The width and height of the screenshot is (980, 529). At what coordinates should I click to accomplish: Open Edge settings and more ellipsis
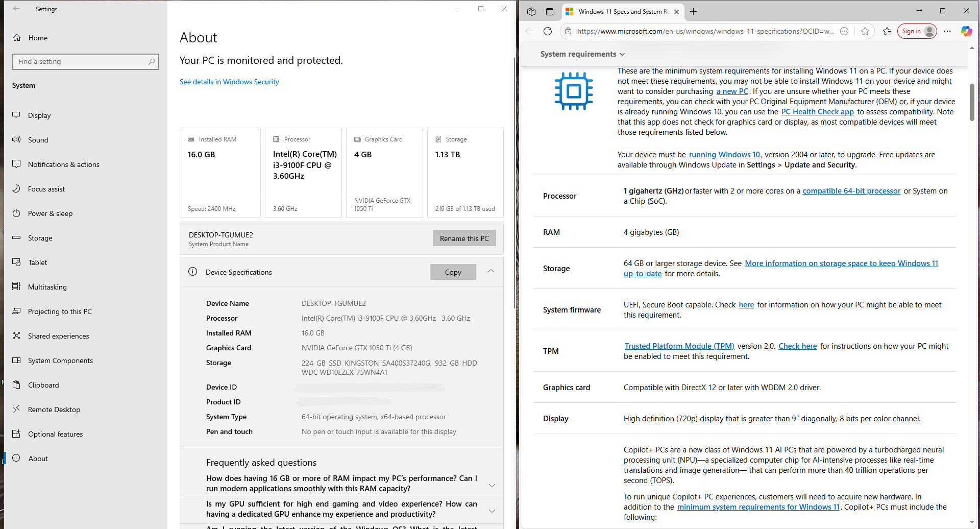click(x=947, y=31)
